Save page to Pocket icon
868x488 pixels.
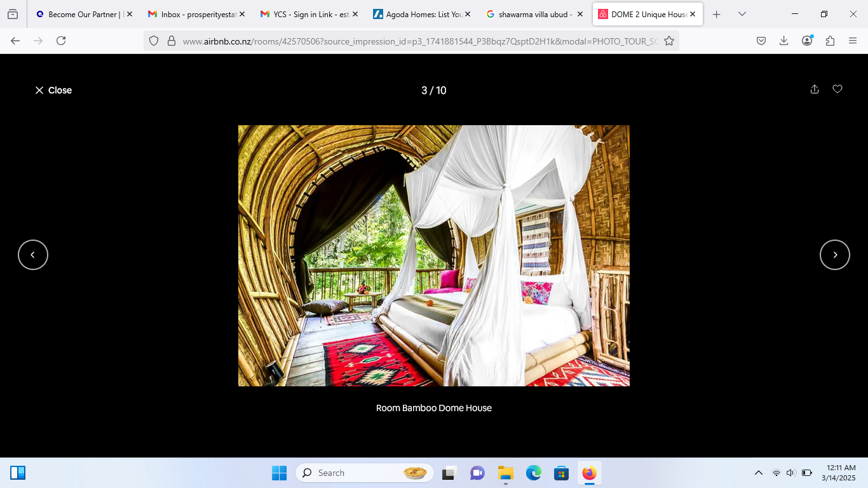pos(761,41)
